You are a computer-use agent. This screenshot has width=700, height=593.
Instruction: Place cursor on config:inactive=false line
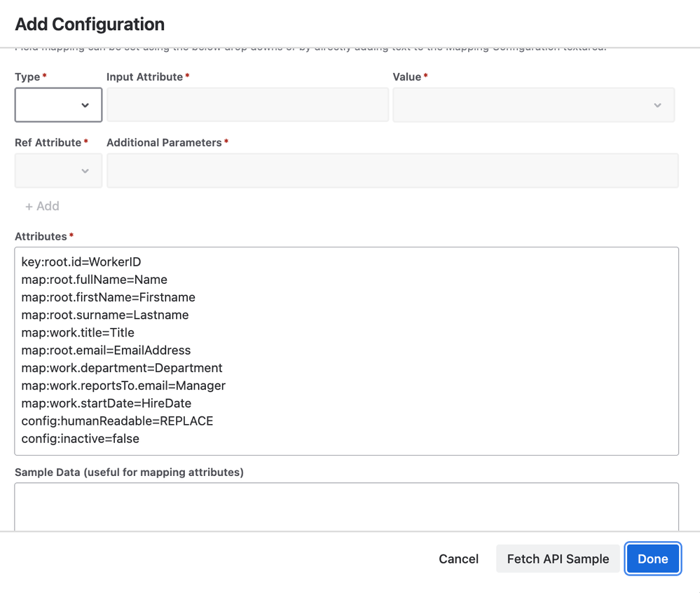(x=81, y=439)
